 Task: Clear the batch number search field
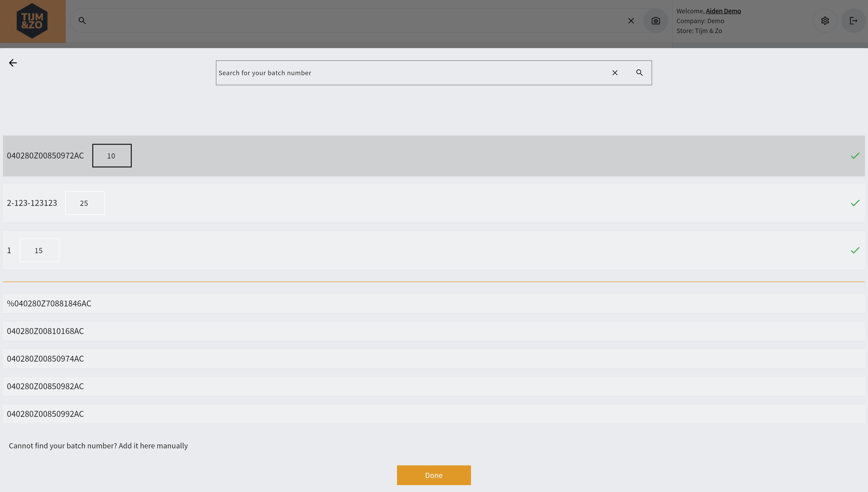point(615,73)
